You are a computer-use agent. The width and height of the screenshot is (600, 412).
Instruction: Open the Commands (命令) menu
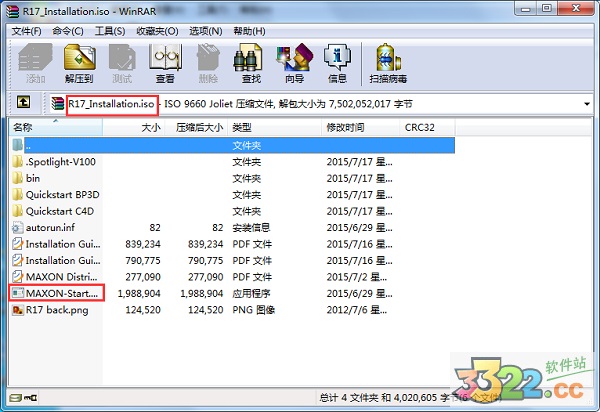[x=68, y=31]
